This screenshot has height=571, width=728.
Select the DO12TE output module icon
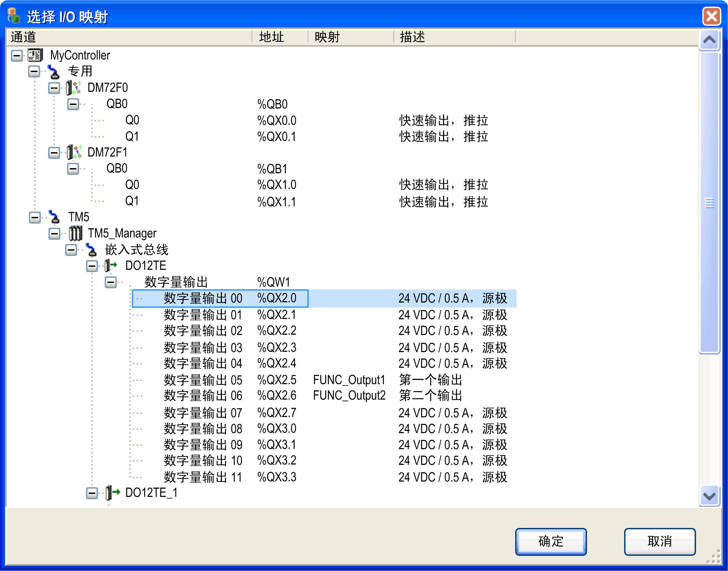(x=110, y=266)
